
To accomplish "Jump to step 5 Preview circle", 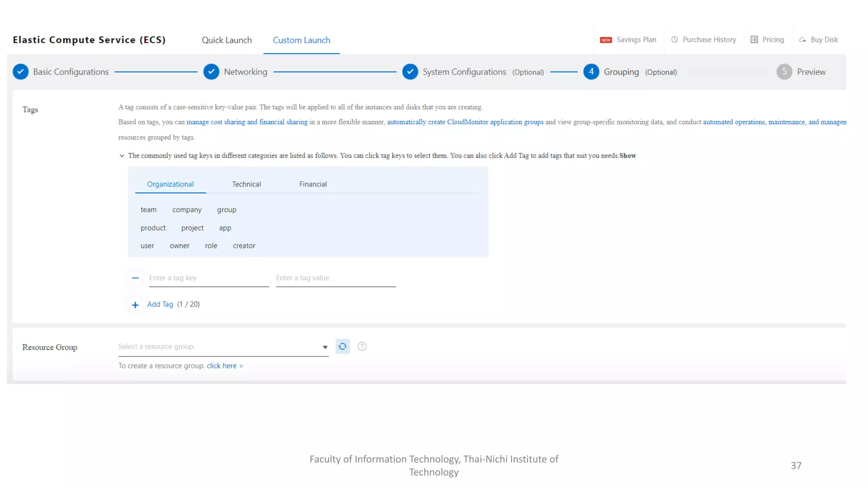I will click(x=784, y=72).
